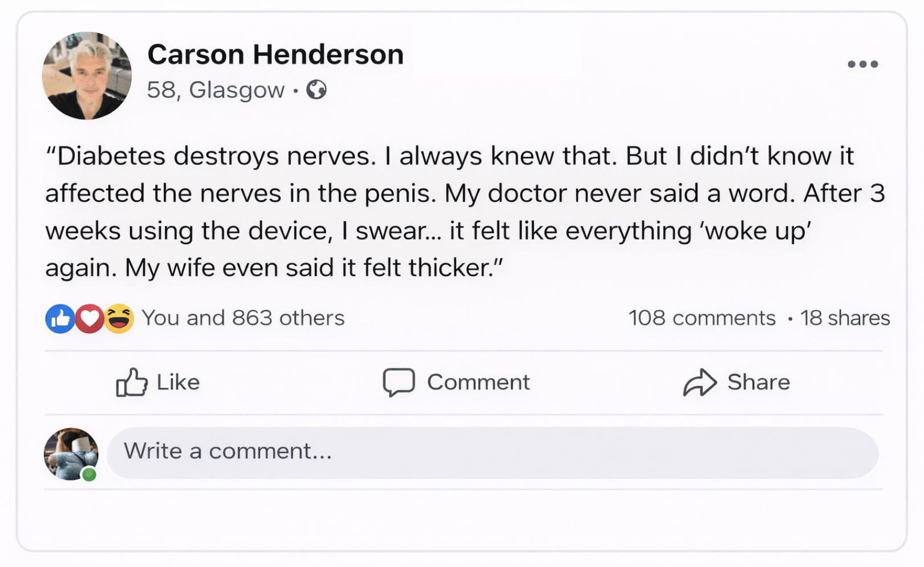
Task: Open Carson Henderson's profile picture
Action: [87, 76]
